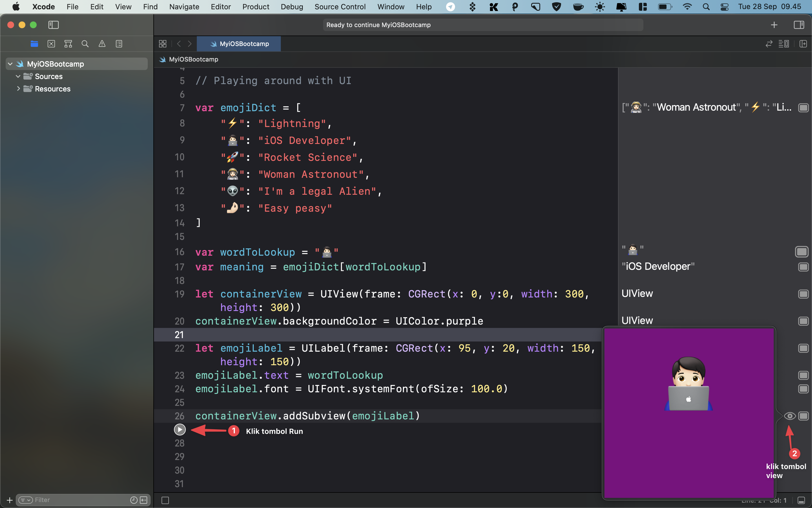Toggle inline result for line 26 addSubview
Image resolution: width=812 pixels, height=508 pixels.
tap(803, 416)
